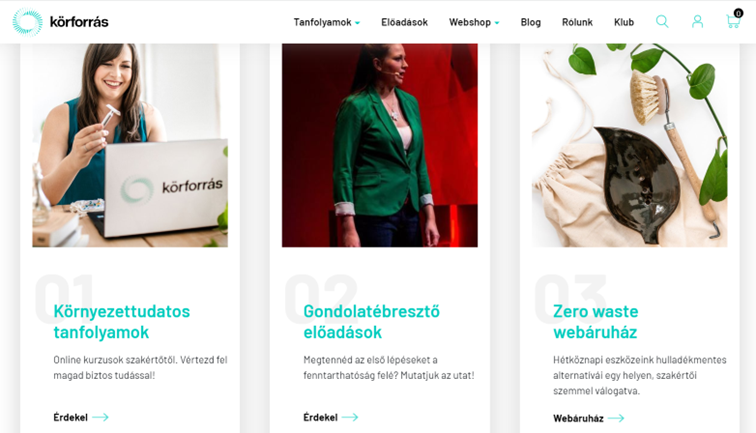The image size is (756, 433).
Task: Expand the Tanfolyamok dropdown arrow
Action: coord(357,23)
